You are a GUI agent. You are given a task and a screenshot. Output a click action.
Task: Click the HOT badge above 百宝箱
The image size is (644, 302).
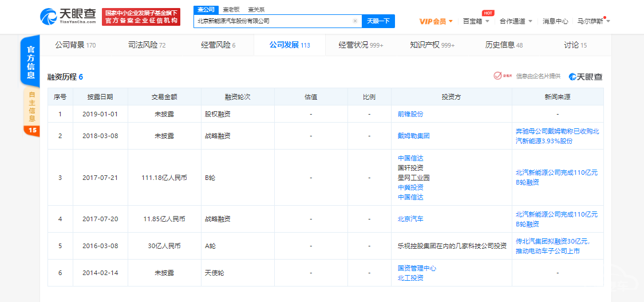coord(488,13)
